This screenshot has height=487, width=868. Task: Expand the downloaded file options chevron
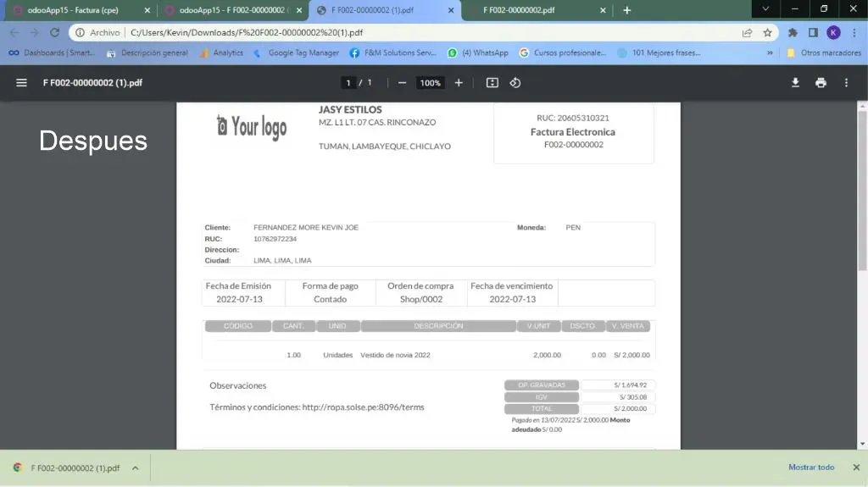coord(135,468)
